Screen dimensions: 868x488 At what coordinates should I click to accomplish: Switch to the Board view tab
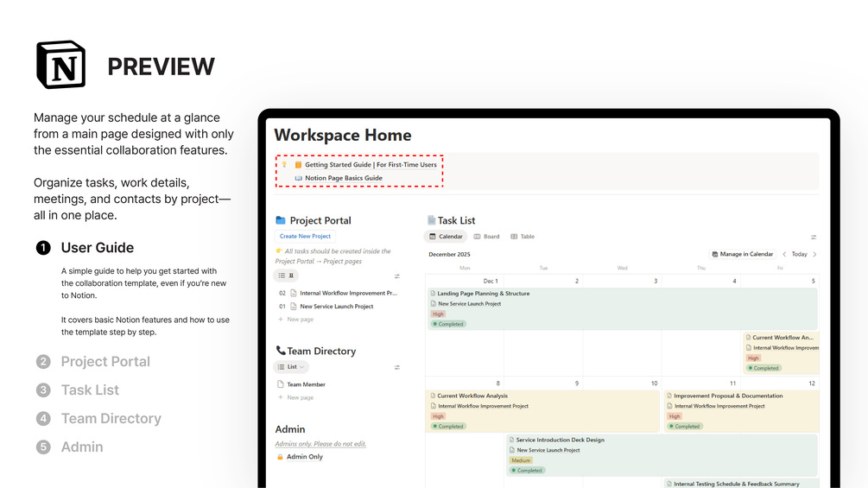click(x=486, y=237)
